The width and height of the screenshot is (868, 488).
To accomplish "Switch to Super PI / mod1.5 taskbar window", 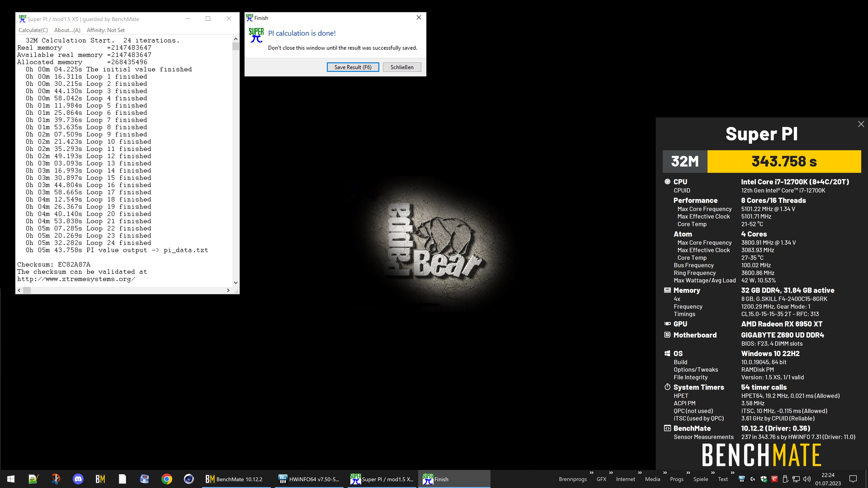I will point(382,479).
